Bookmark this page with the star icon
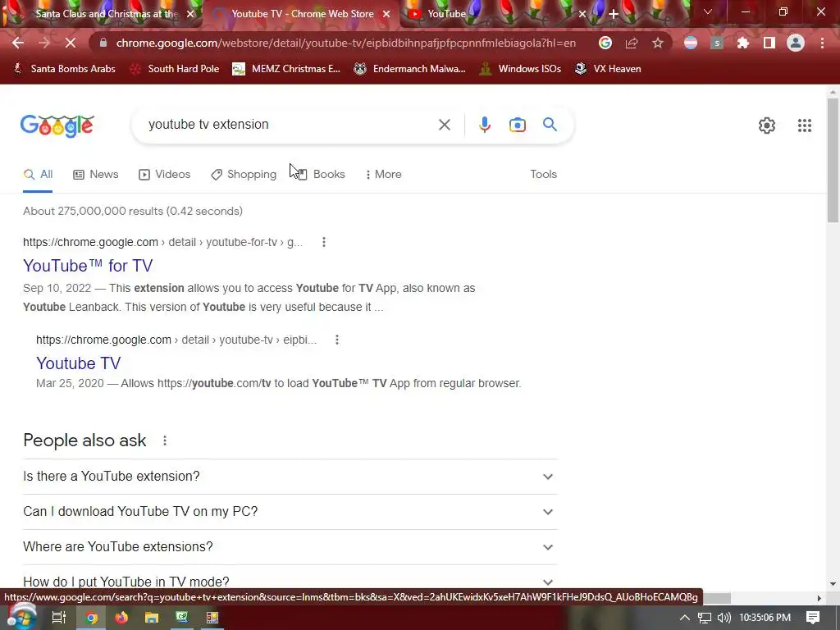Screen dimensions: 840x630 pyautogui.click(x=657, y=43)
